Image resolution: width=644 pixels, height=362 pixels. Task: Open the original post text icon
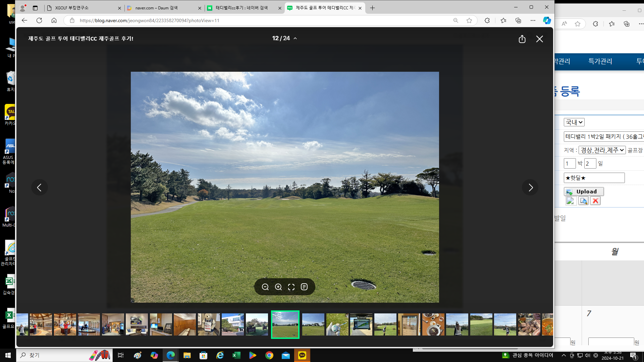click(304, 287)
